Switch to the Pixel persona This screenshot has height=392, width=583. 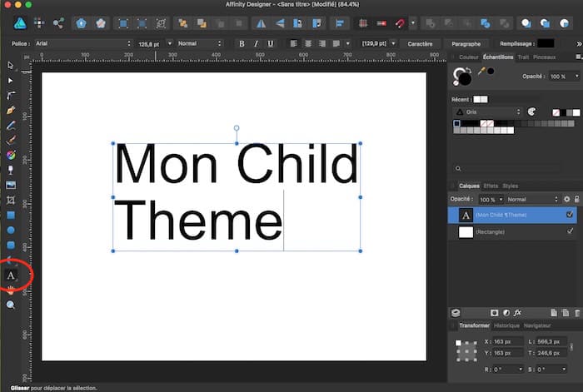tap(39, 23)
